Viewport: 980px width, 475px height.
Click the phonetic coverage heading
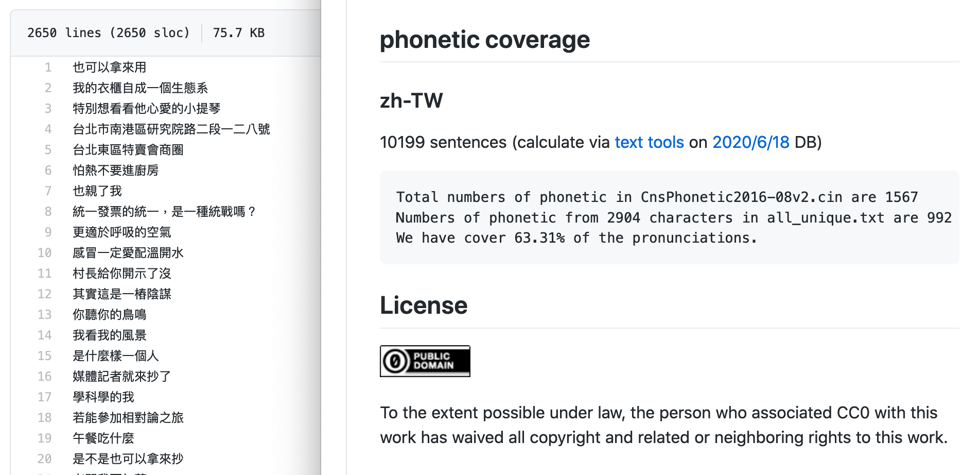click(484, 40)
